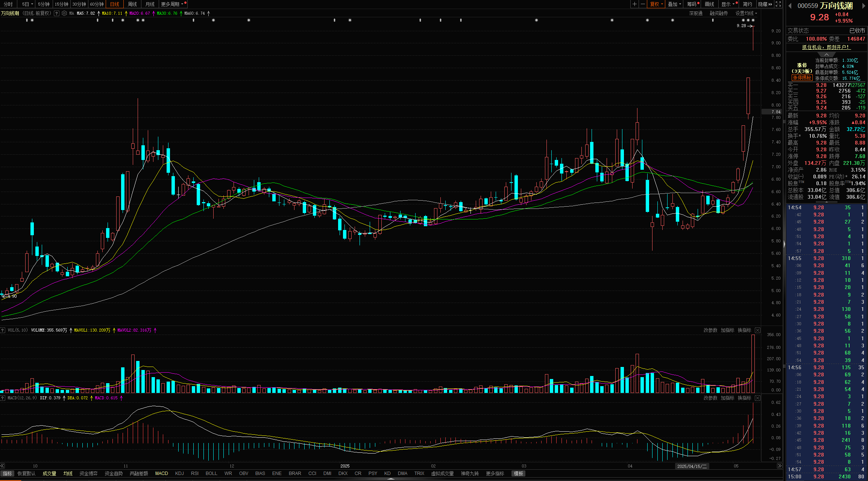The image size is (868, 481).
Task: Open 更多指标 more indicators
Action: [495, 473]
